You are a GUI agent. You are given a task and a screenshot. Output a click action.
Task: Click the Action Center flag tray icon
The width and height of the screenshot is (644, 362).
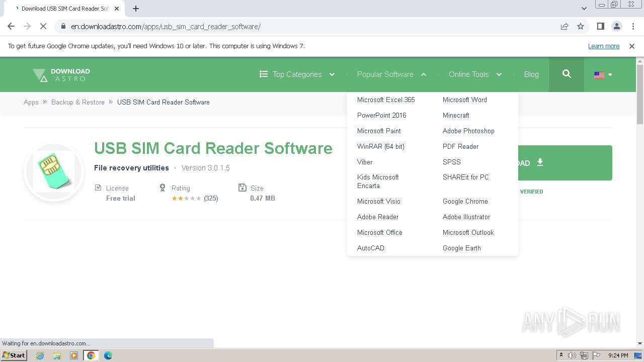click(x=597, y=355)
